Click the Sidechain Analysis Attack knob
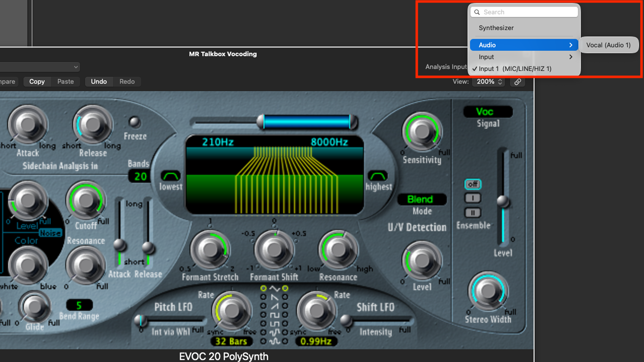Screen dimensions: 644x362 tap(28, 125)
